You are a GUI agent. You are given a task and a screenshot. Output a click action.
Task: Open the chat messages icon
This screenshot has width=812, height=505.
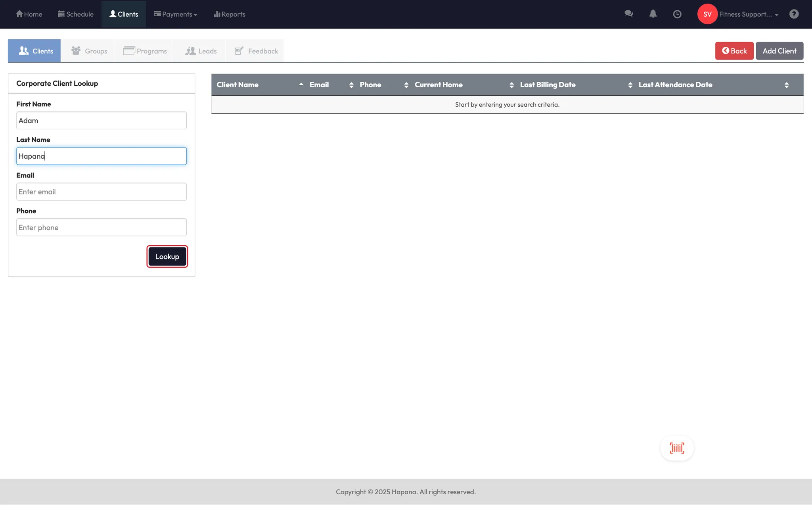(628, 14)
